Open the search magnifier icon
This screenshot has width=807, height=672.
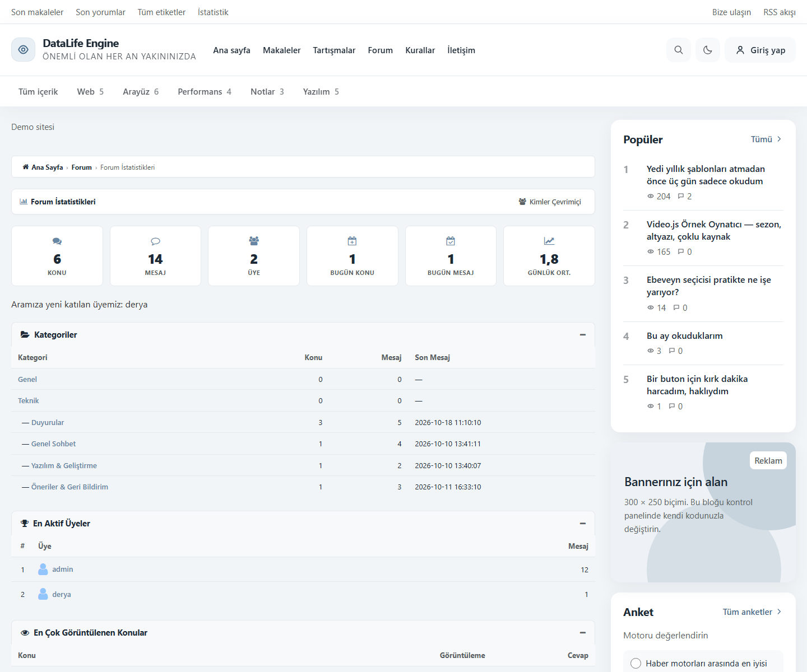679,50
